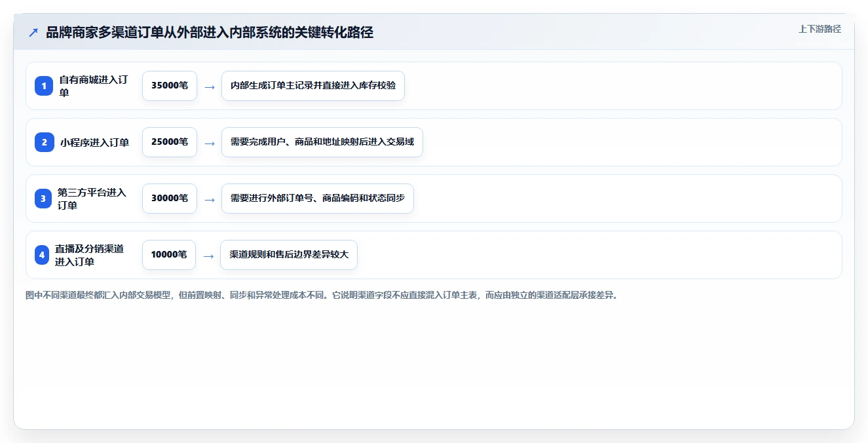Click the 35000笔 value chip

(x=170, y=86)
